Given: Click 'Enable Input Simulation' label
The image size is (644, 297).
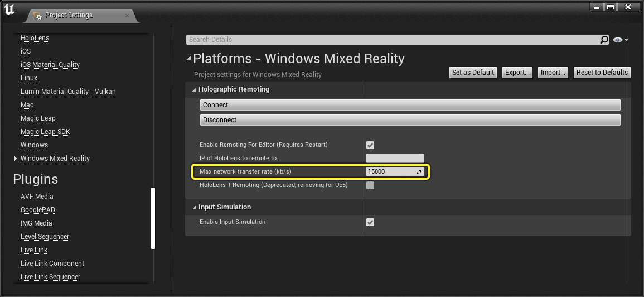Looking at the screenshot, I should point(233,222).
